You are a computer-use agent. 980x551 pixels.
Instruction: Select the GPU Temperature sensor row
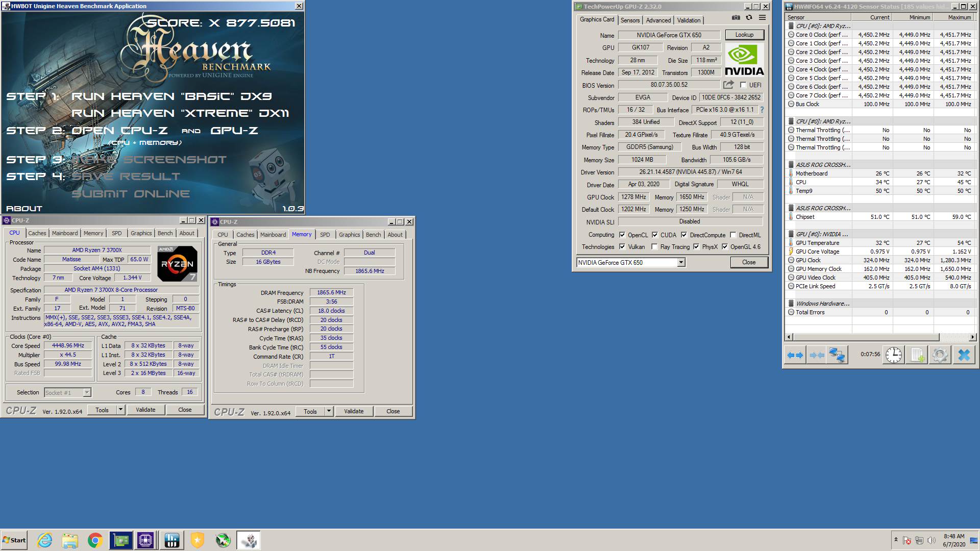[x=880, y=243]
